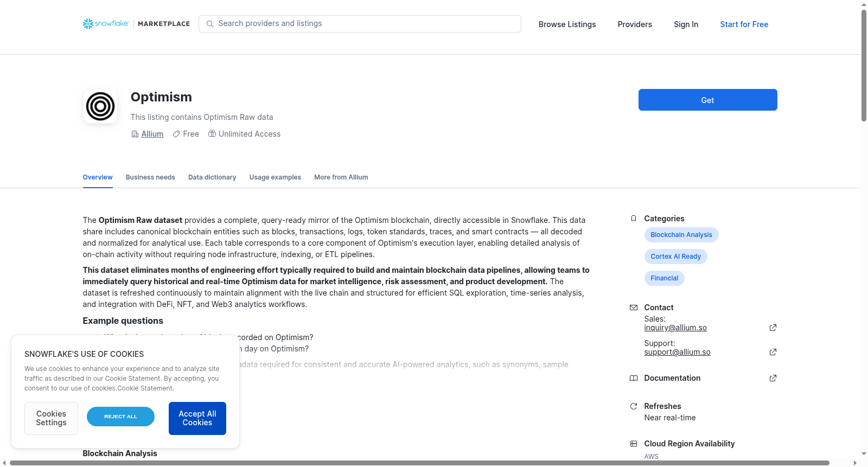Click the price tag icon beside Free
868x467 pixels.
[x=176, y=134]
